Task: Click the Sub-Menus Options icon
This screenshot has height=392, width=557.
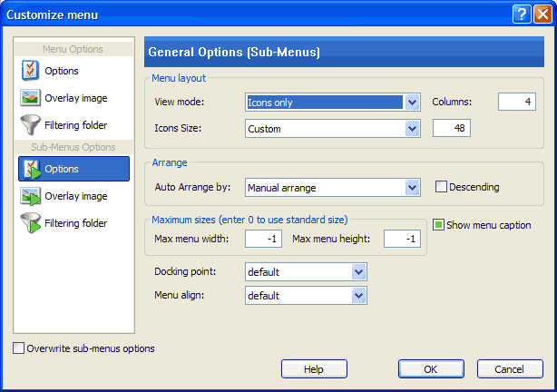Action: pyautogui.click(x=30, y=169)
